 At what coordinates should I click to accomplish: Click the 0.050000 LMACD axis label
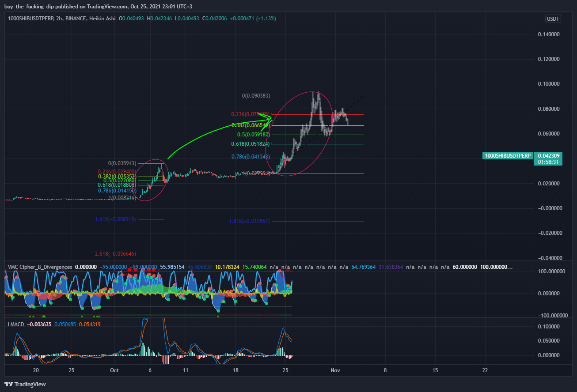click(x=549, y=341)
